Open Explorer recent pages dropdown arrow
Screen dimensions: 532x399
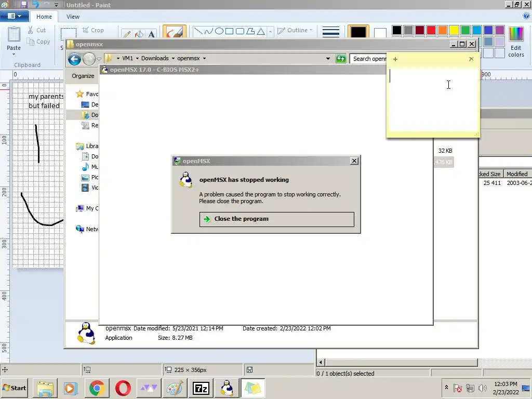(x=99, y=59)
